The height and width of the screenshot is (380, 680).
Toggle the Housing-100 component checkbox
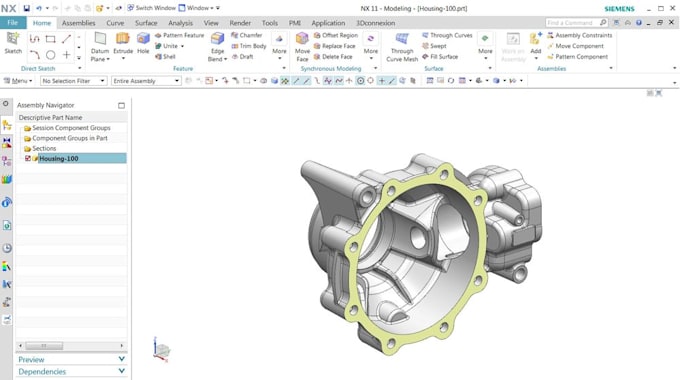[28, 158]
